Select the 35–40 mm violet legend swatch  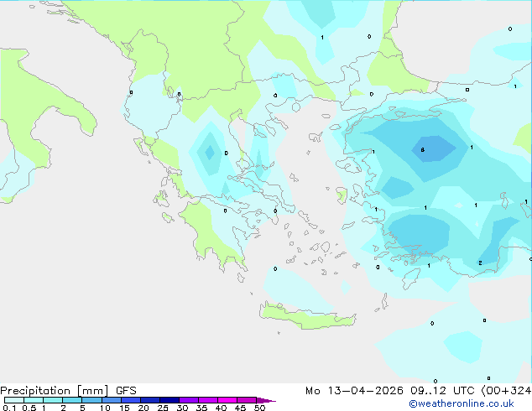pos(207,400)
